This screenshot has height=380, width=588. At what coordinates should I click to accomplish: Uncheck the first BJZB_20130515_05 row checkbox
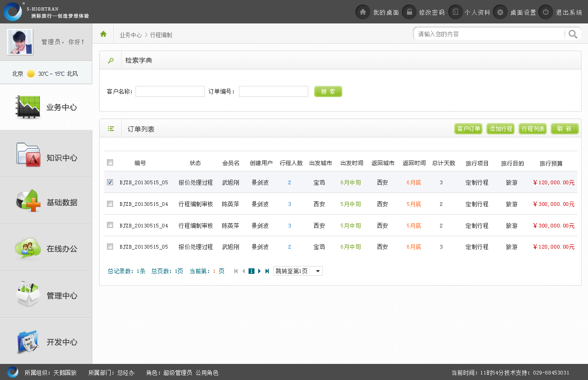point(110,182)
